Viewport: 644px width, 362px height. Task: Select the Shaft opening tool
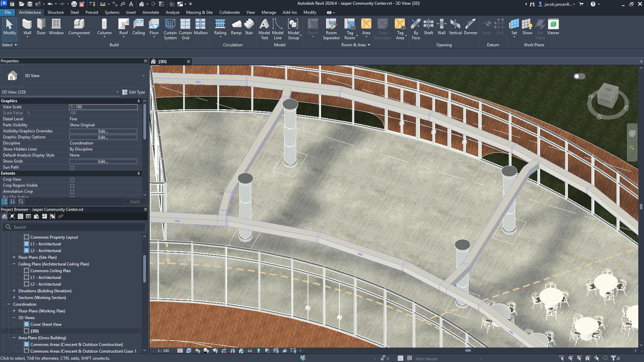pos(428,27)
